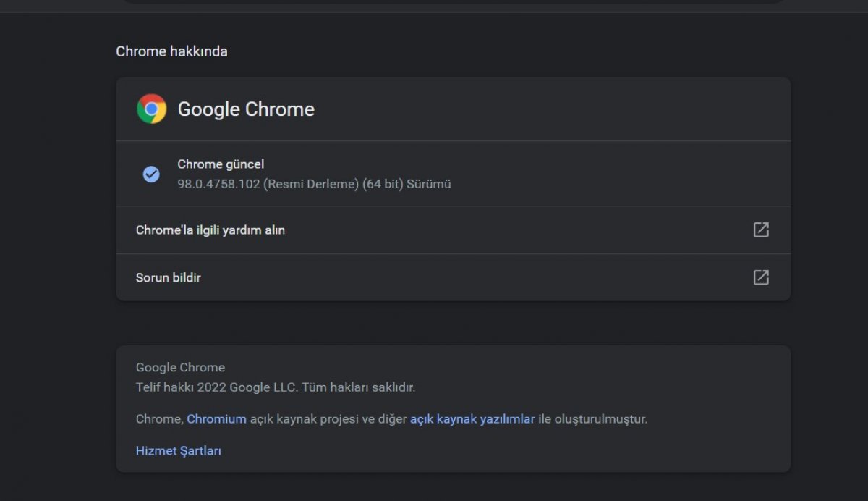Click the blue update checkmark icon
This screenshot has width=868, height=501.
[151, 174]
